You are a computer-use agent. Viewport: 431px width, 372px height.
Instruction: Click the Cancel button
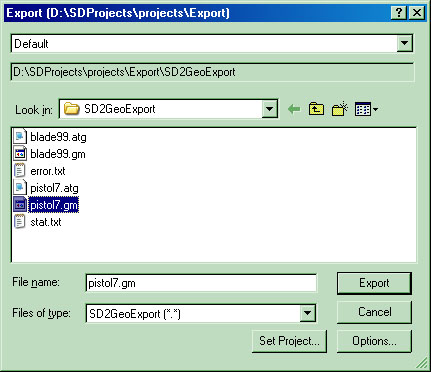point(374,312)
